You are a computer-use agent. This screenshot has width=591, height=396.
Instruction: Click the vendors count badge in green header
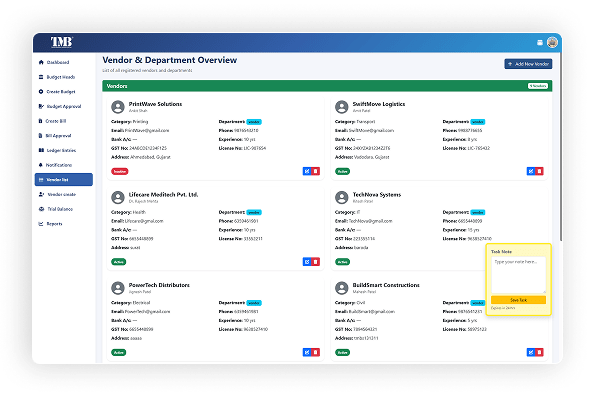click(x=538, y=86)
